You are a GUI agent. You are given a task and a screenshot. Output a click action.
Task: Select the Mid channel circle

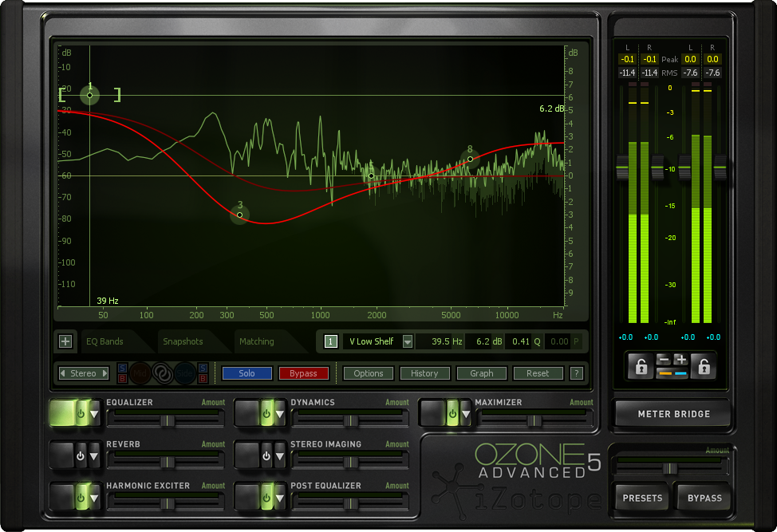click(140, 373)
